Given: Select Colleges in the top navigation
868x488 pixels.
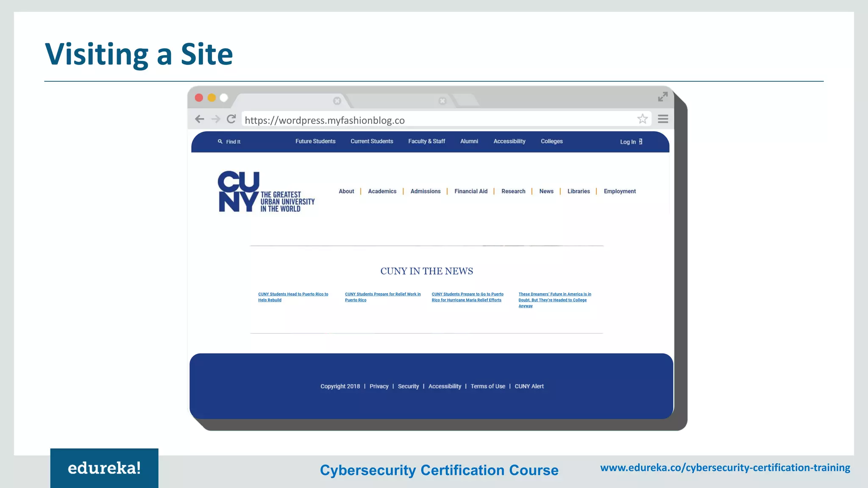Looking at the screenshot, I should click(x=552, y=141).
